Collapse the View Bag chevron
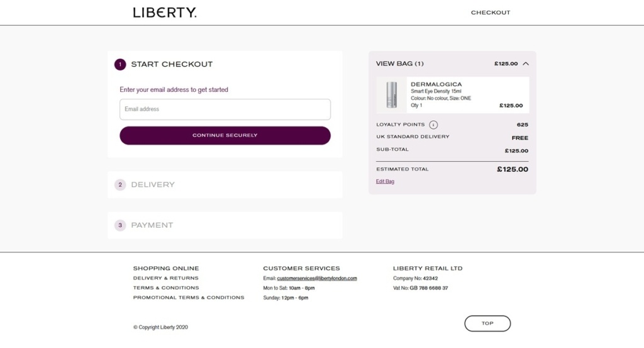The height and width of the screenshot is (348, 644). 526,64
